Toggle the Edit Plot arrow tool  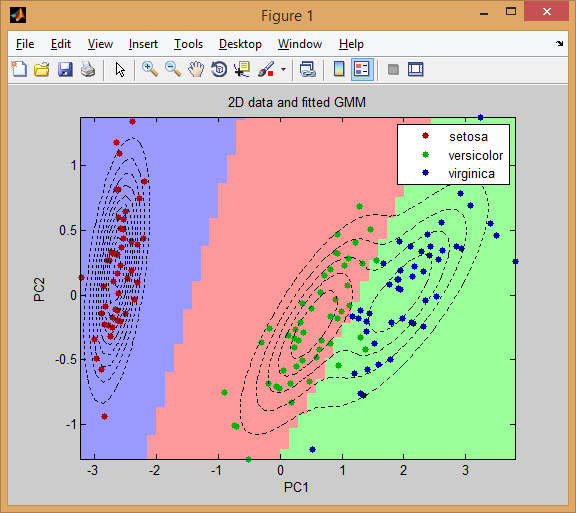[x=120, y=69]
